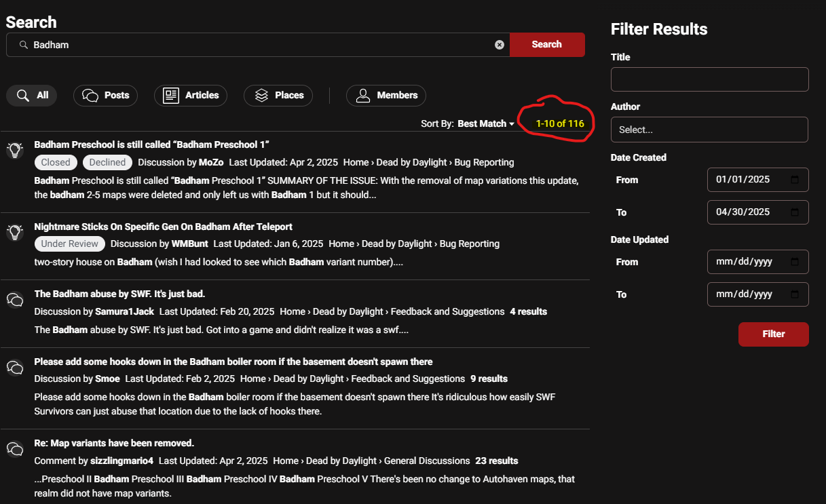Viewport: 826px width, 504px height.
Task: Click Last Updated: Jan 6, 2025 text
Action: click(x=268, y=244)
